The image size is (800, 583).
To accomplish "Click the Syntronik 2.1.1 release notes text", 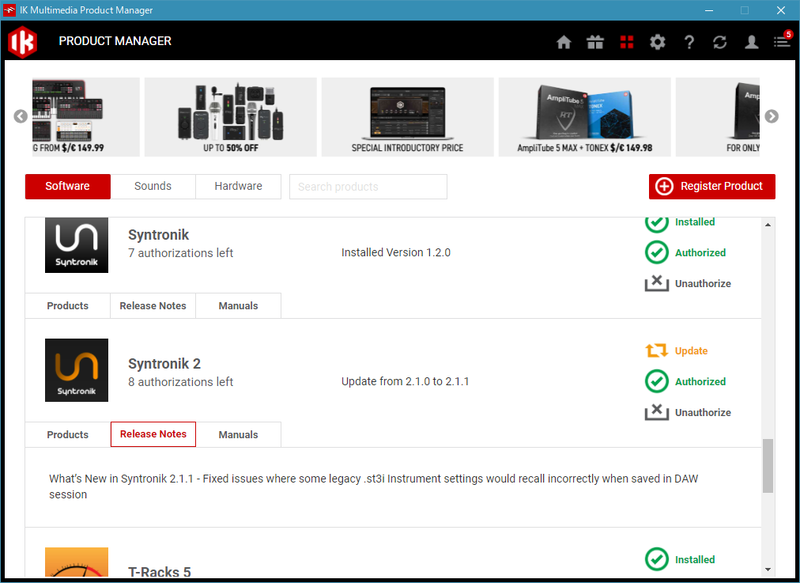I will 373,487.
